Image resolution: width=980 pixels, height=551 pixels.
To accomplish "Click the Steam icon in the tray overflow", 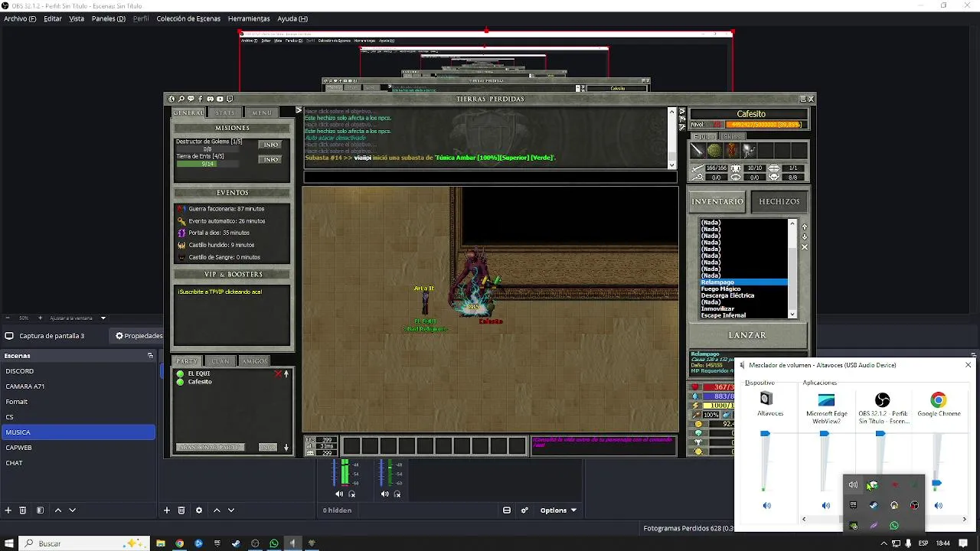I will coord(874,505).
